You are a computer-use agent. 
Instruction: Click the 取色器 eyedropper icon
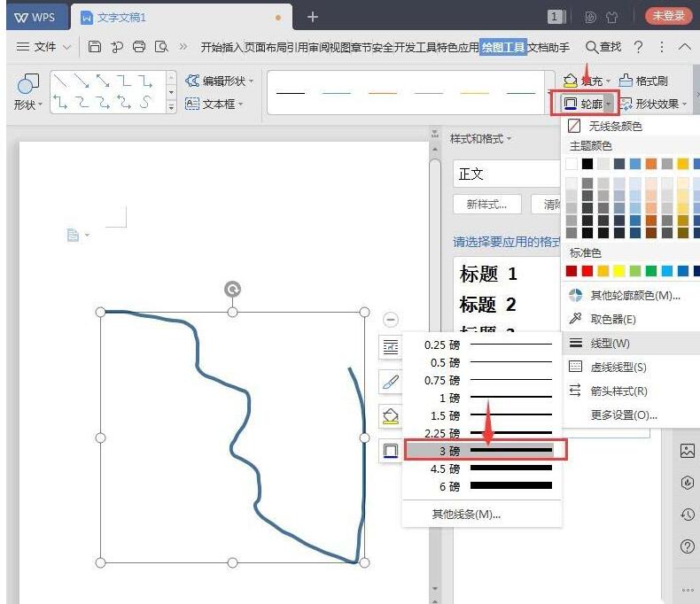coord(575,319)
